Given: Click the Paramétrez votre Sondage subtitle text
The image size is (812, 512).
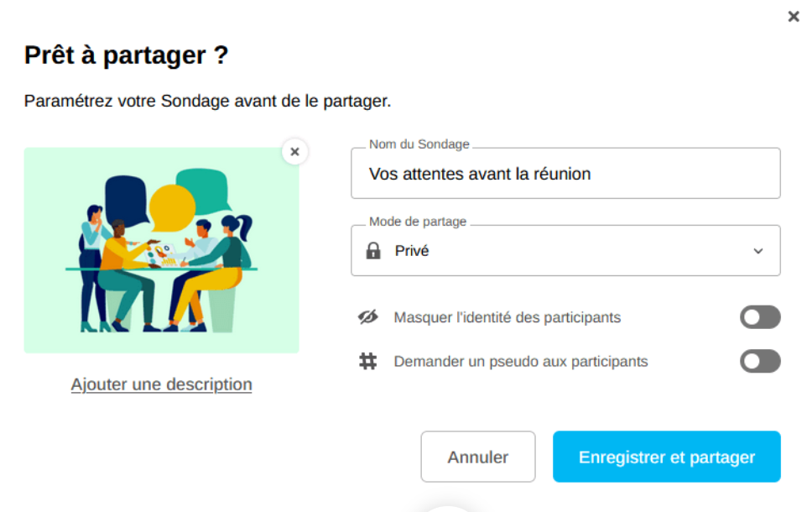Looking at the screenshot, I should [x=208, y=102].
